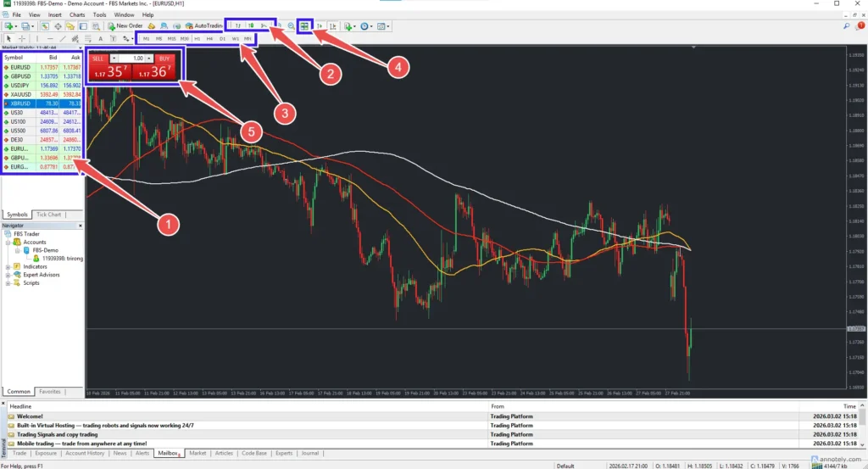Select the crosshair cursor tool

(x=22, y=39)
